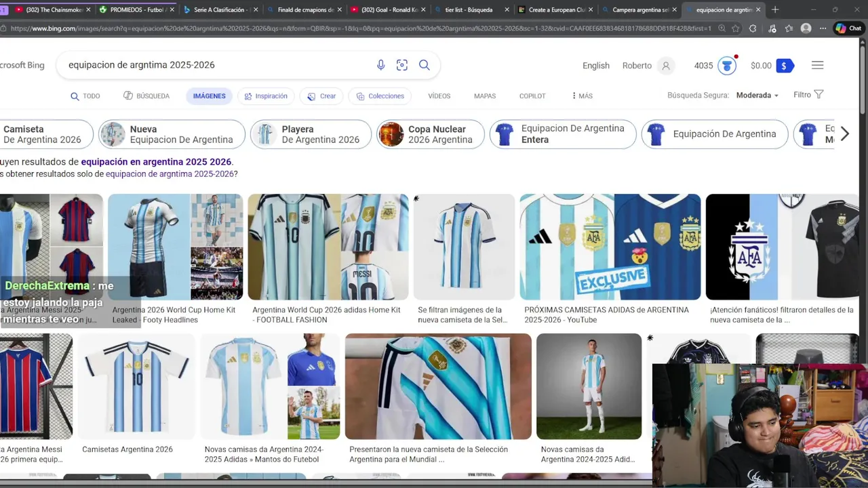Click the microphone voice search icon
Screen dimensions: 868x488
pyautogui.click(x=380, y=65)
